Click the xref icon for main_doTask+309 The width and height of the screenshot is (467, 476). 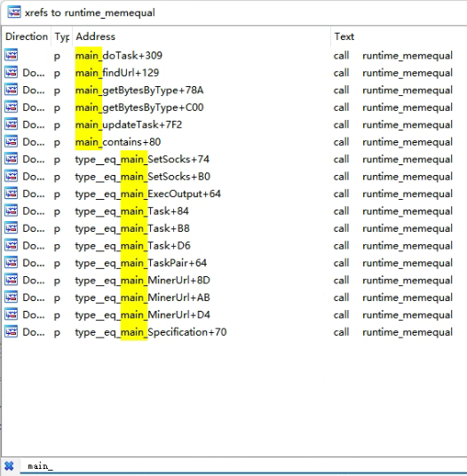(x=11, y=55)
